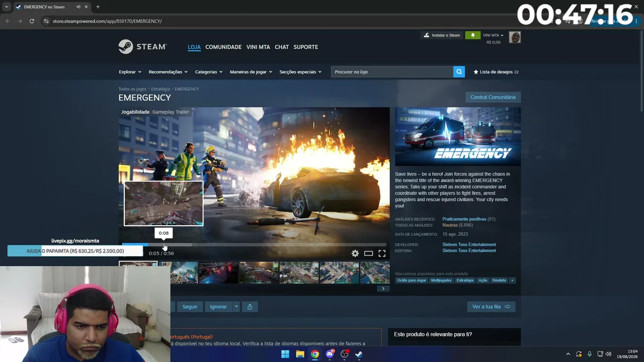Click the microphone tray icon

pyautogui.click(x=590, y=354)
